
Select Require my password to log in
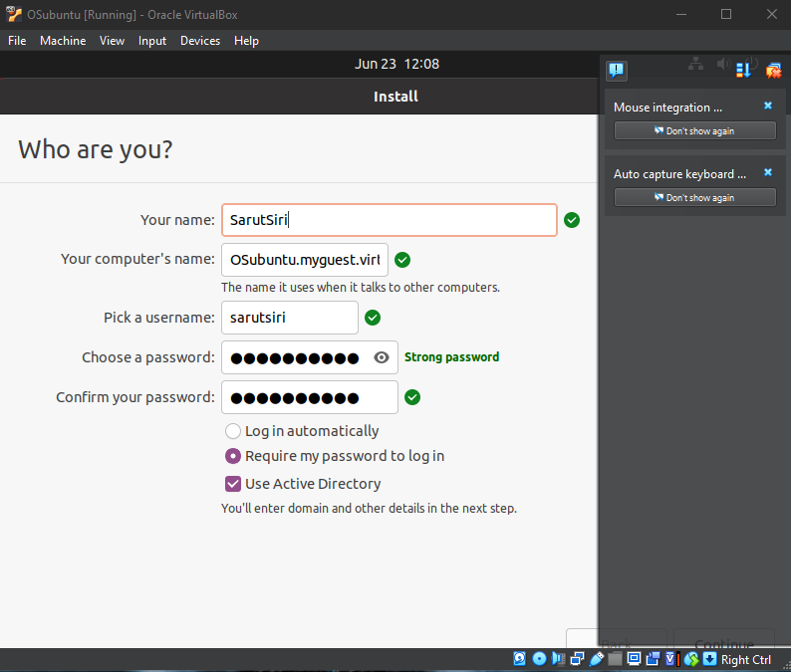pyautogui.click(x=233, y=456)
